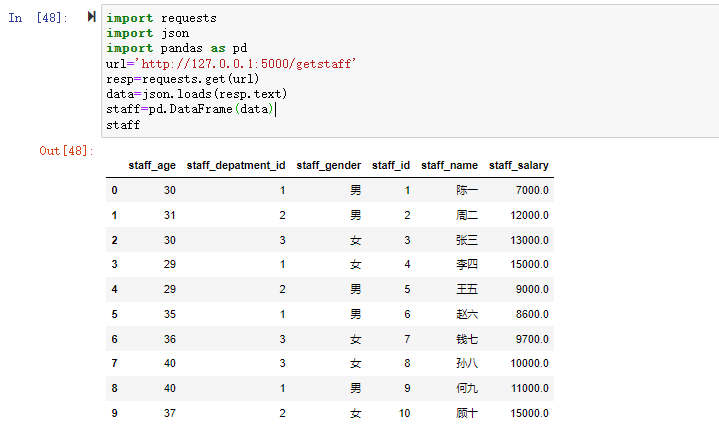
Task: Click the row index 9 label
Action: pyautogui.click(x=114, y=413)
